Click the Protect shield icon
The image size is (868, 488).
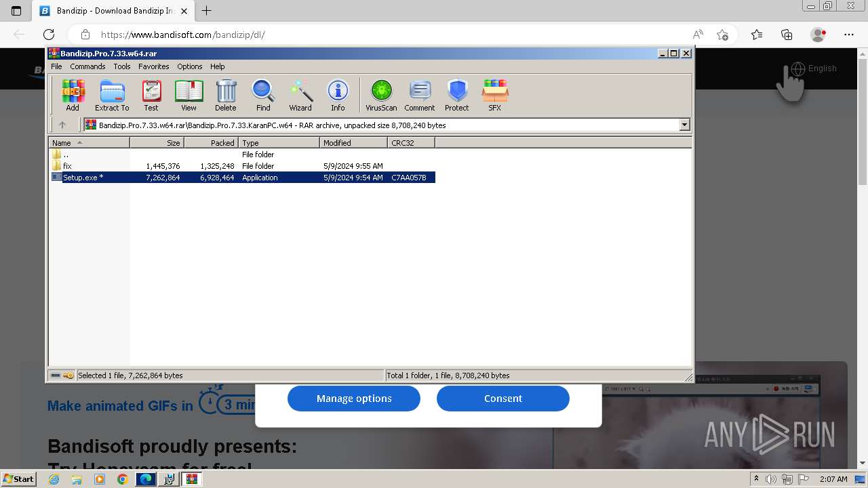point(457,95)
